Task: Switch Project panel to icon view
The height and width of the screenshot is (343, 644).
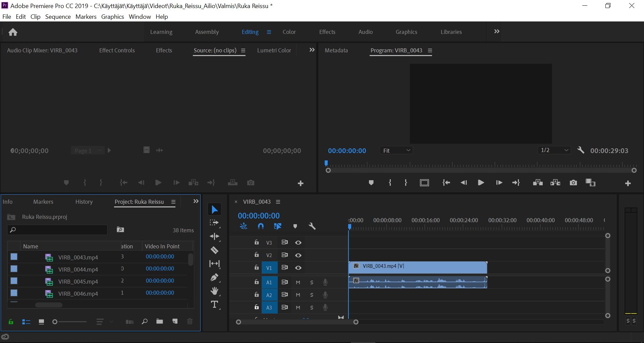Action: coord(41,322)
